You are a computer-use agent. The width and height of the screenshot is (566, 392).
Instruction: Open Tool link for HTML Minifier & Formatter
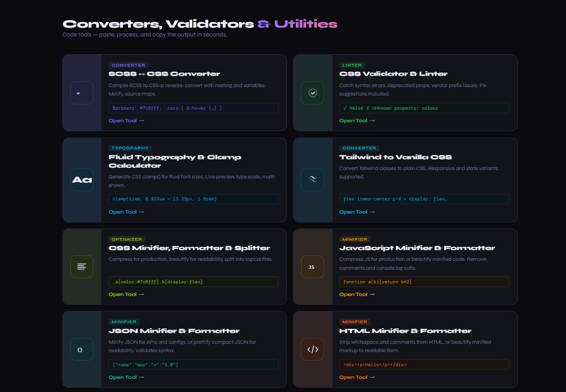(x=357, y=377)
